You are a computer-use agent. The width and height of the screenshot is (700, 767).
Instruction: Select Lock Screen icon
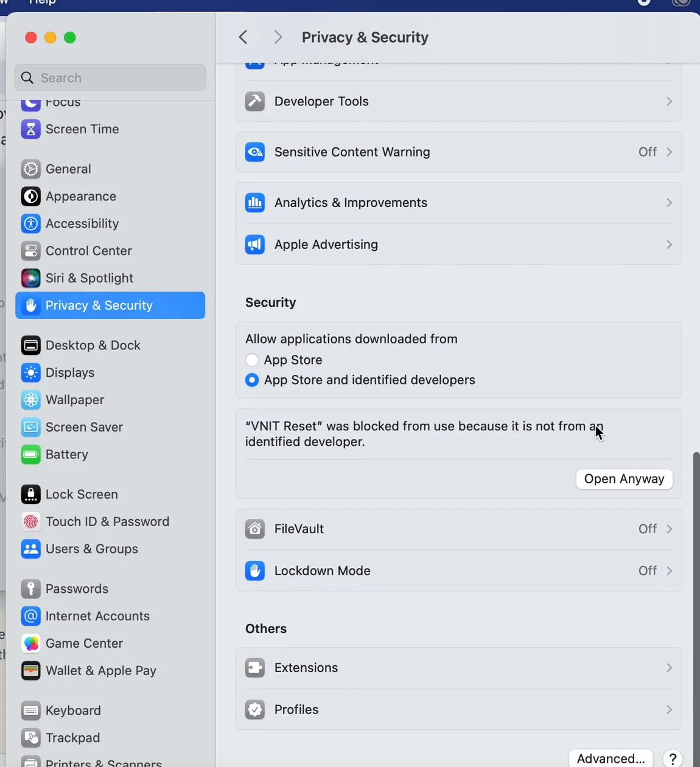[30, 494]
